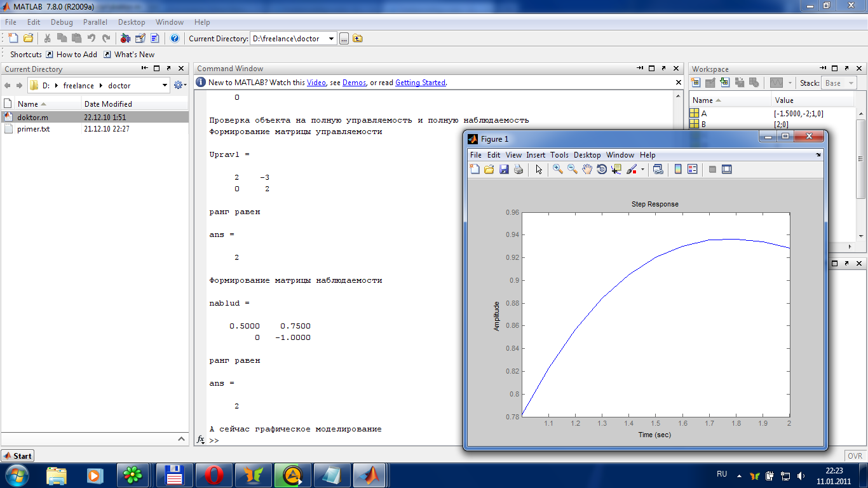The height and width of the screenshot is (488, 868).
Task: Open the Getting Started link
Action: (420, 83)
